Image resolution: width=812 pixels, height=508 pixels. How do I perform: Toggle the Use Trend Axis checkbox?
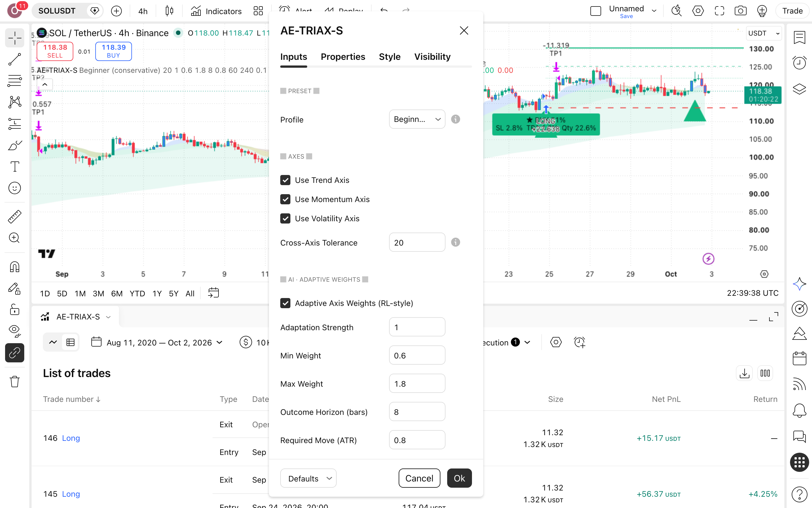[285, 180]
